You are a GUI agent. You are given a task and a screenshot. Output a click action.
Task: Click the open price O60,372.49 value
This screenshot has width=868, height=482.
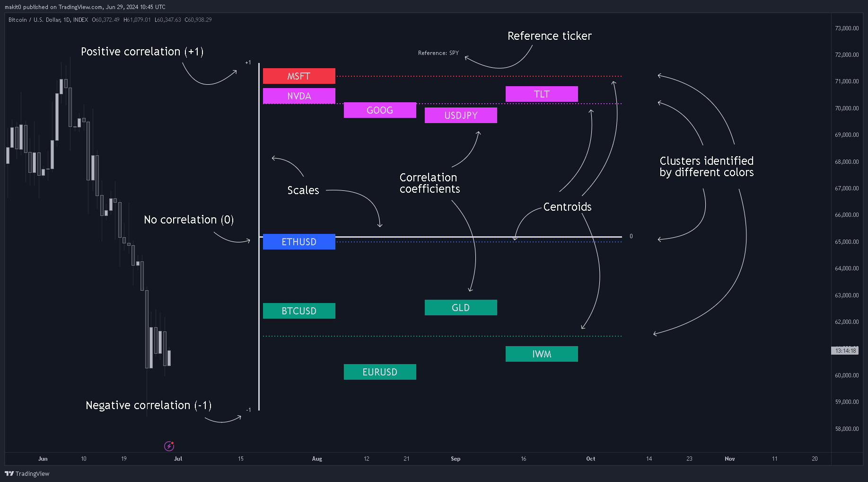click(106, 20)
